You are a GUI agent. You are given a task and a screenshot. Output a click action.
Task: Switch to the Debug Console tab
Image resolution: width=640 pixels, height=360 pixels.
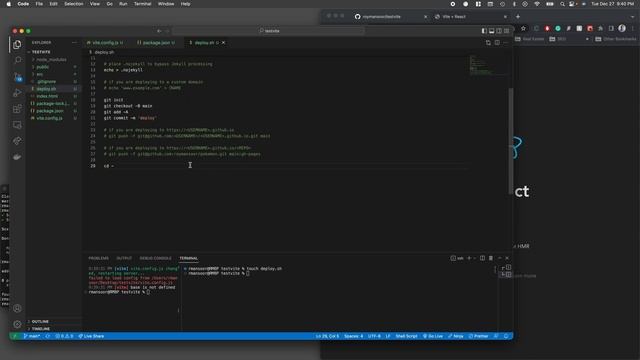coord(156,258)
